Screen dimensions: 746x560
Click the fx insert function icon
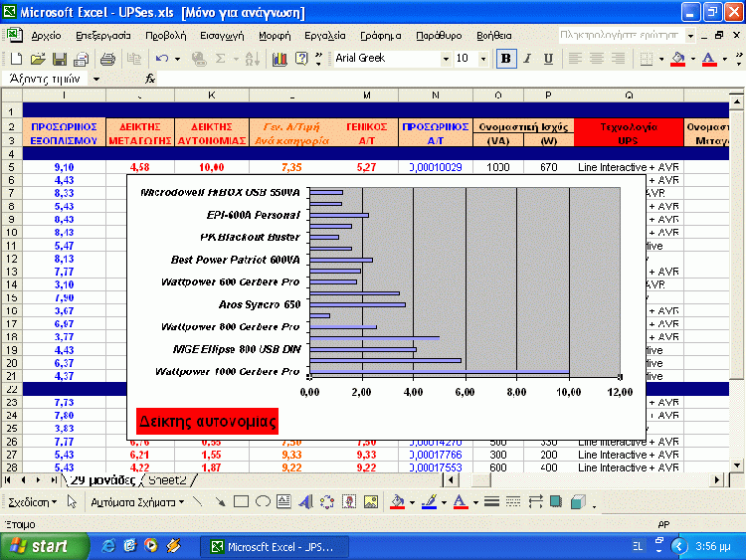pos(150,79)
